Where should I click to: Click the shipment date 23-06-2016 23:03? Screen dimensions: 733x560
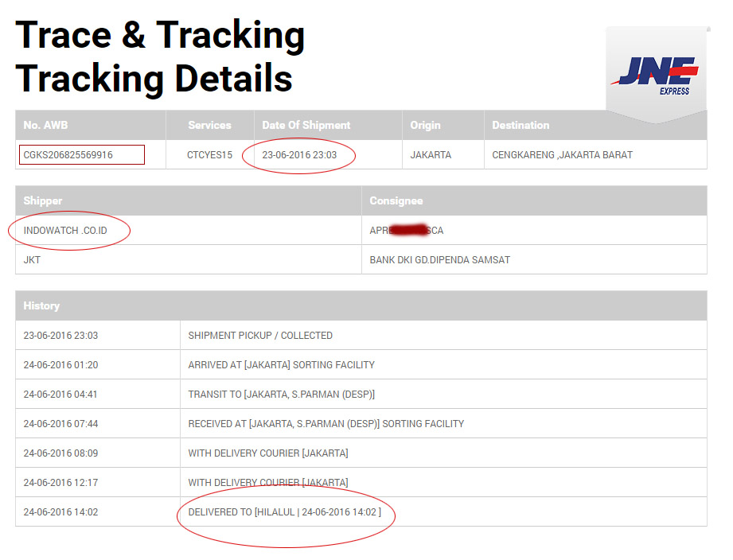click(x=299, y=155)
